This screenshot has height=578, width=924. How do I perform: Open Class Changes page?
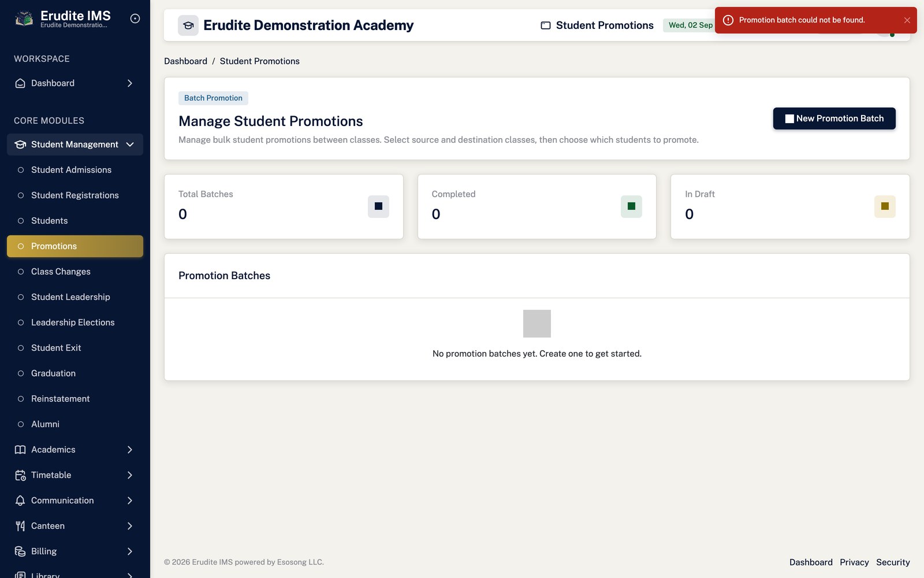tap(75, 272)
